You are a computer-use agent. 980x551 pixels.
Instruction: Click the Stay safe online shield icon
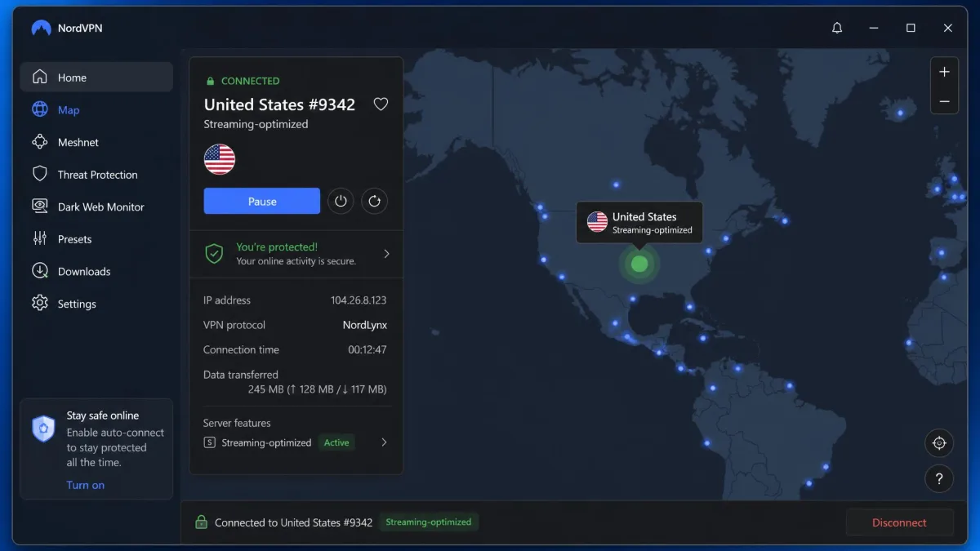[43, 428]
